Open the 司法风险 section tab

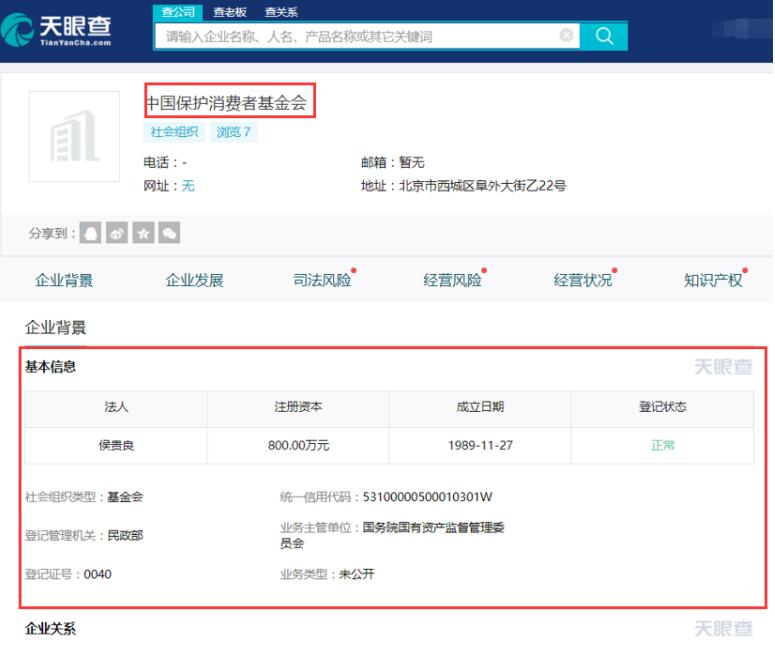point(323,280)
